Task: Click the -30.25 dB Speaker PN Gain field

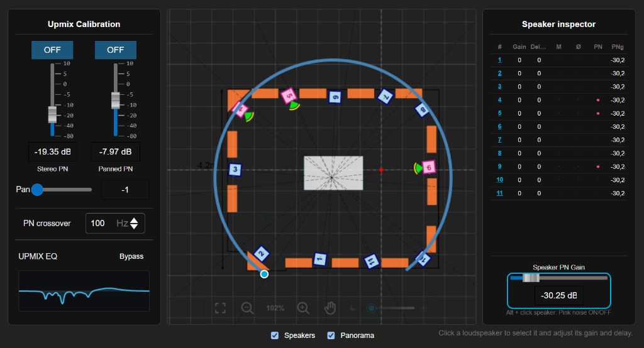Action: pos(558,295)
